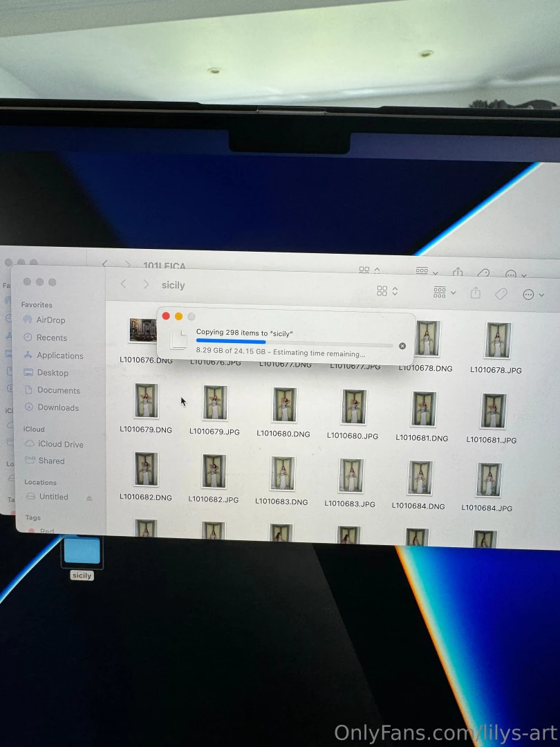Click the Edit Tags icon in toolbar

coord(501,294)
